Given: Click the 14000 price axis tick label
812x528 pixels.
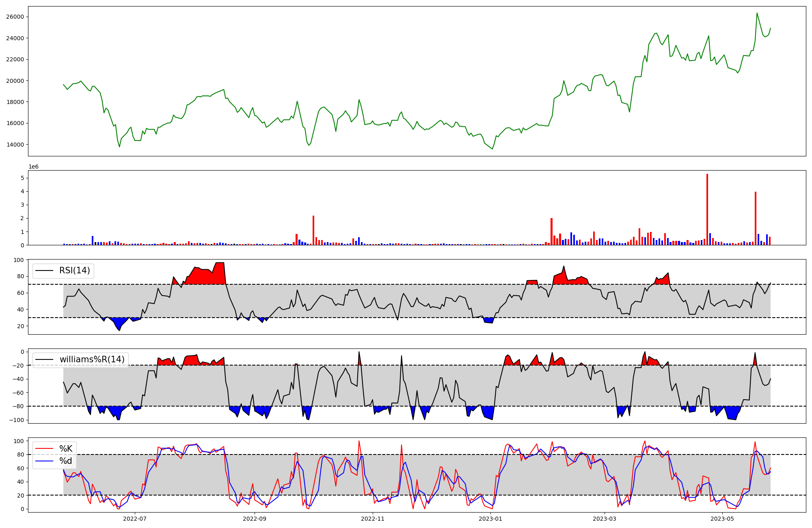Looking at the screenshot, I should tap(15, 145).
